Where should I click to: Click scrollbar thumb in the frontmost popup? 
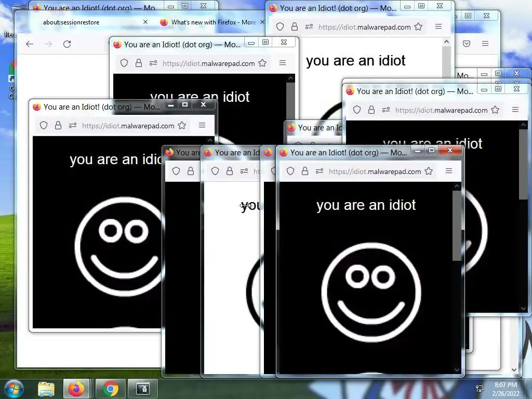pos(457,225)
